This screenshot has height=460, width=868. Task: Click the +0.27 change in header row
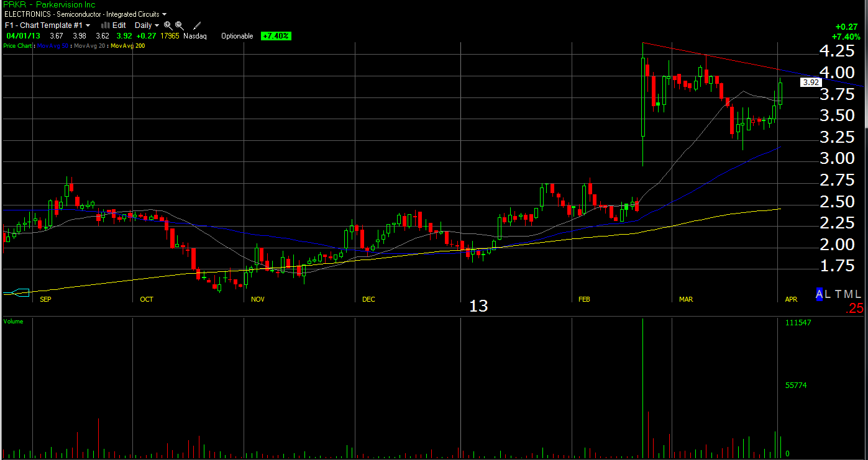pyautogui.click(x=147, y=36)
